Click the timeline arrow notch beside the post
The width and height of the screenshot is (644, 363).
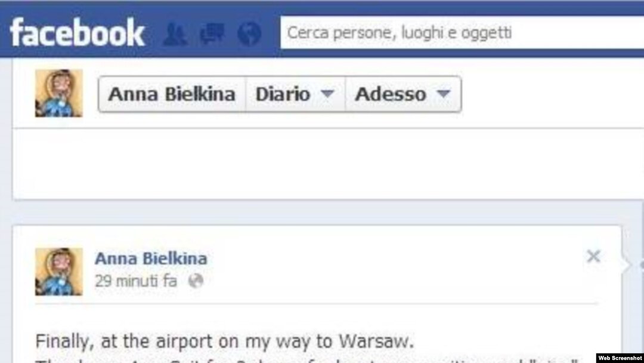point(627,264)
